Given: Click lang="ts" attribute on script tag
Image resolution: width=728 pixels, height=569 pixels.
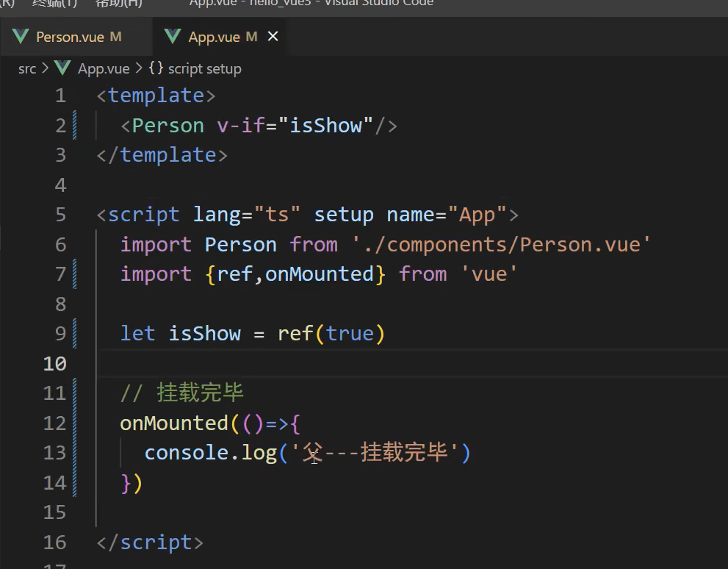Looking at the screenshot, I should pyautogui.click(x=246, y=215).
